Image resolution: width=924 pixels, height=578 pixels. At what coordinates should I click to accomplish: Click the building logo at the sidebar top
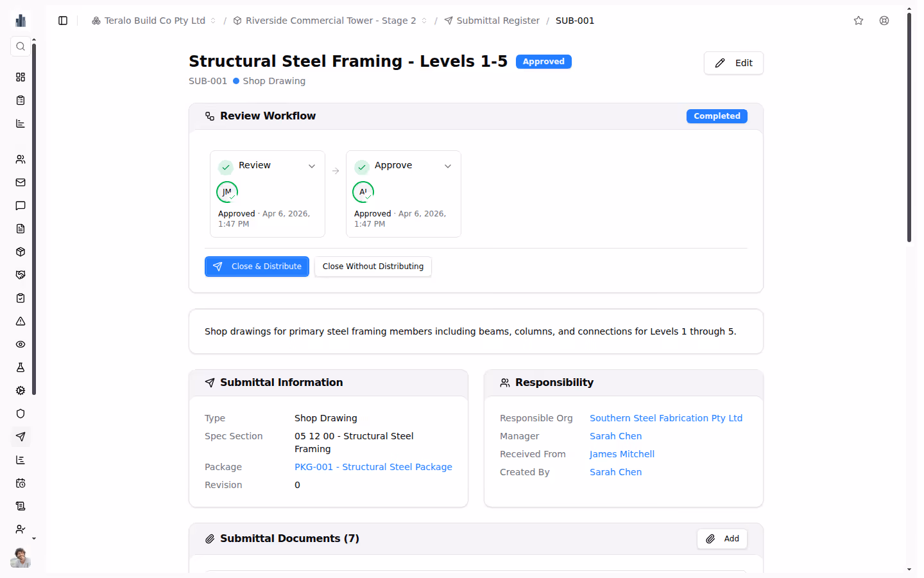(21, 21)
